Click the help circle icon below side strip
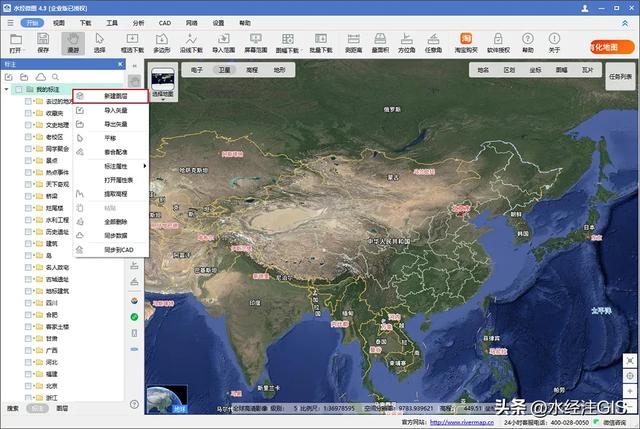640x429 pixels. (x=134, y=405)
